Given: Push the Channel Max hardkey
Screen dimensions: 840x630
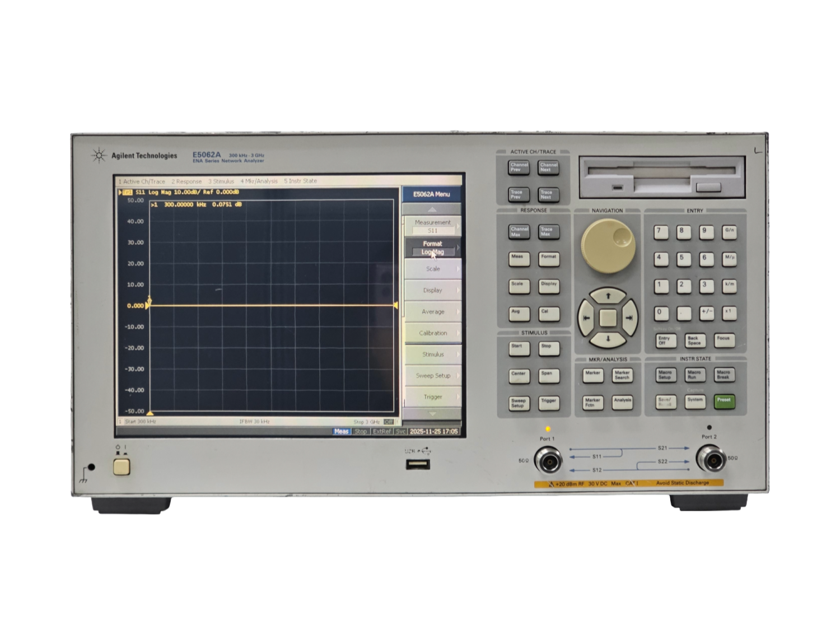Looking at the screenshot, I should tap(519, 231).
